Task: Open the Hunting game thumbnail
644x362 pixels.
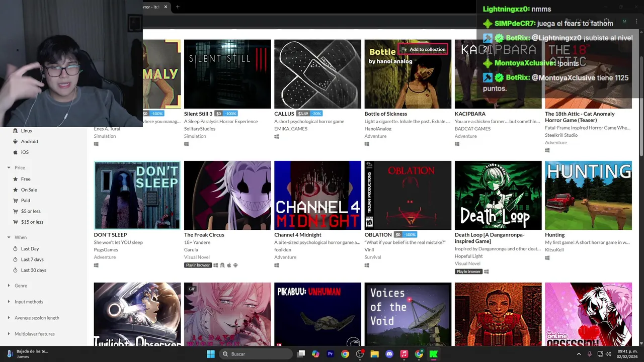Action: click(588, 195)
